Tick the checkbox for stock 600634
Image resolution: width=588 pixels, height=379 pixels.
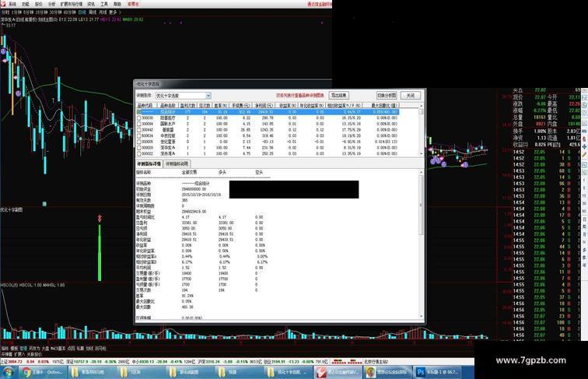point(139,136)
